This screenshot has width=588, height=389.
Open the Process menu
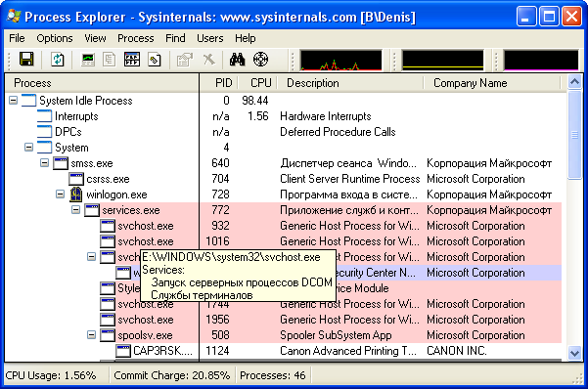tap(136, 38)
